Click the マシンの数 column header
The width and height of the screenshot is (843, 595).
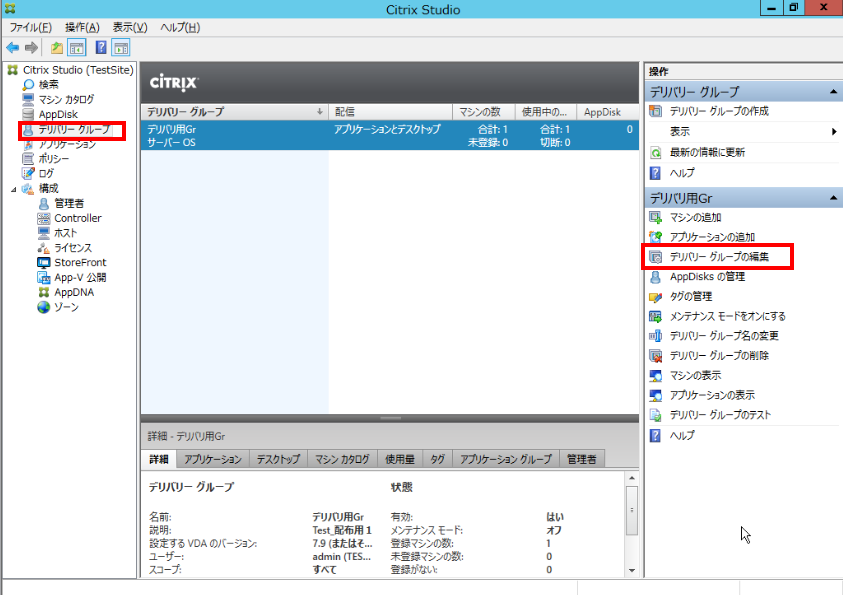484,112
